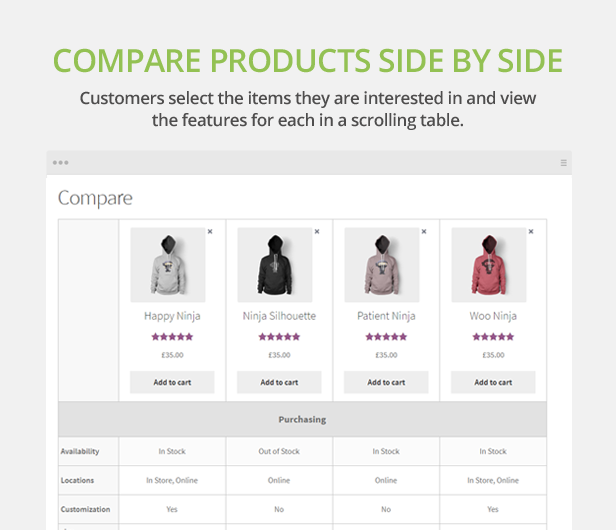Open the Ninja Silhouette product title link

[x=279, y=316]
